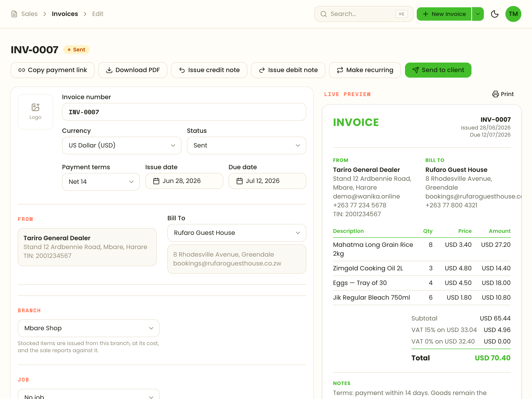
Task: Click the INV-0007 number in preview header
Action: [x=495, y=120]
